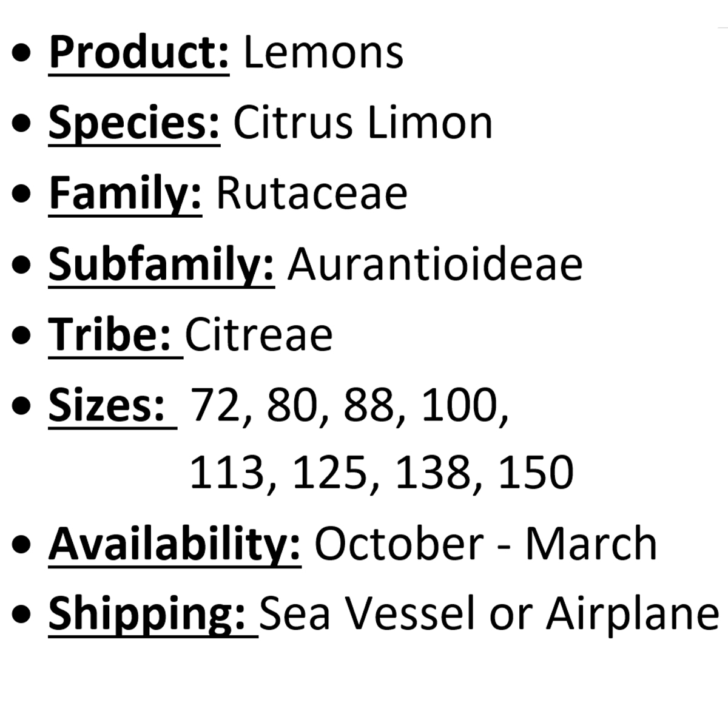Screen dimensions: 728x728
Task: Select the underlined Subfamily: label
Action: 161,265
